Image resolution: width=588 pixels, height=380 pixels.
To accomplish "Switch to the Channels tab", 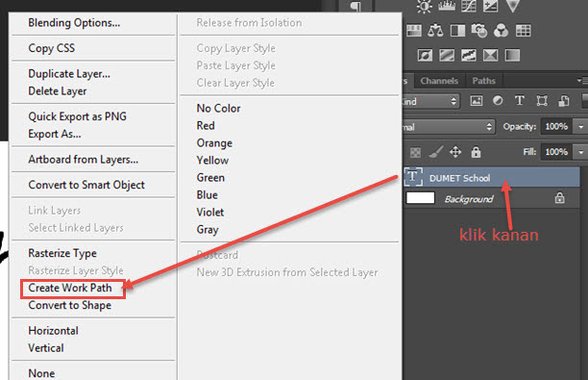I will 439,81.
